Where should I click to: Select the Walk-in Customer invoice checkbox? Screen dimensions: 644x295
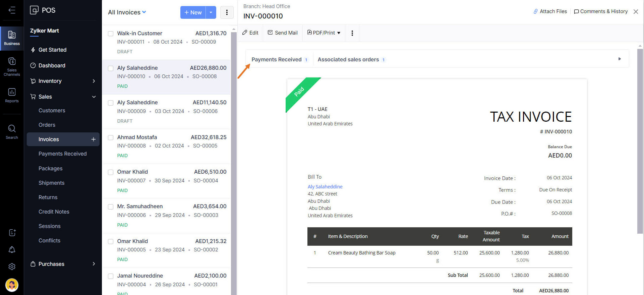point(111,34)
